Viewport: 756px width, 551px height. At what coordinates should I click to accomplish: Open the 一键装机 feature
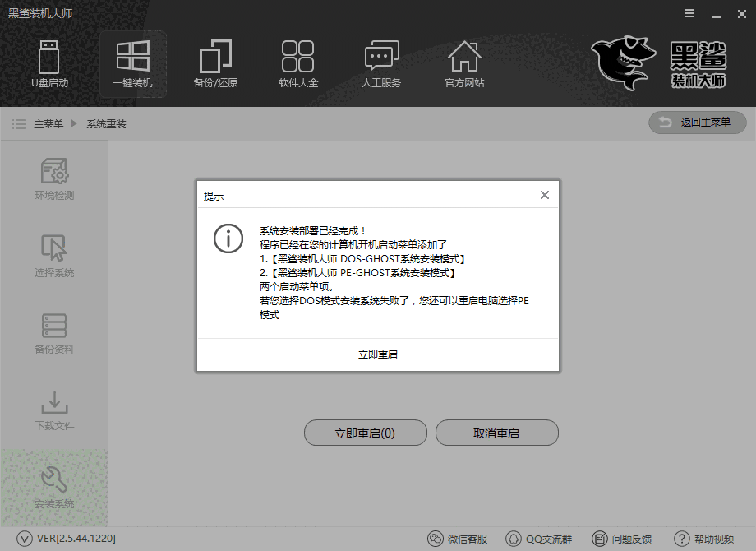(132, 64)
